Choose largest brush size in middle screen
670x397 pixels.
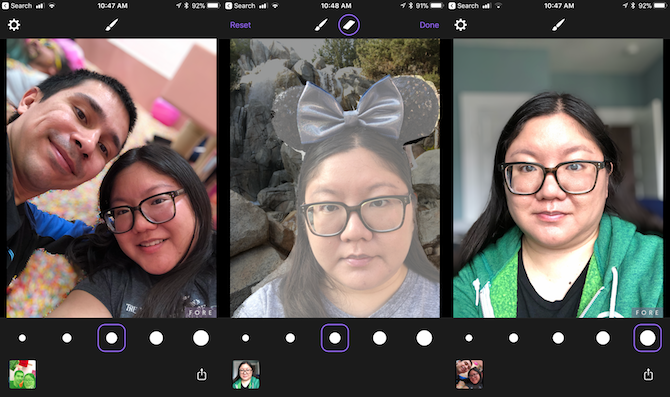point(424,338)
